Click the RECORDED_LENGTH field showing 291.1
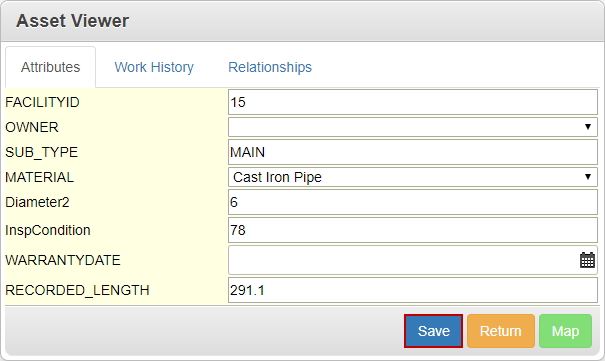Viewport: 605px width, 361px height. click(413, 290)
